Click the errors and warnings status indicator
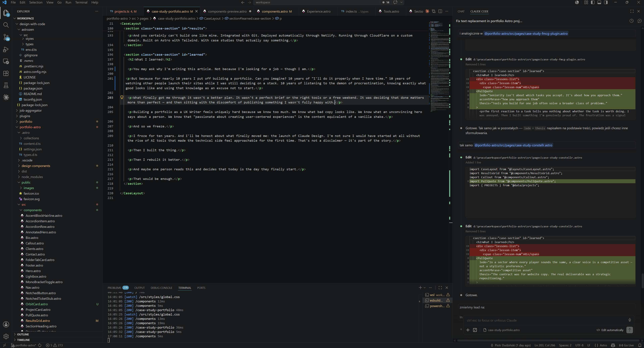 point(54,345)
